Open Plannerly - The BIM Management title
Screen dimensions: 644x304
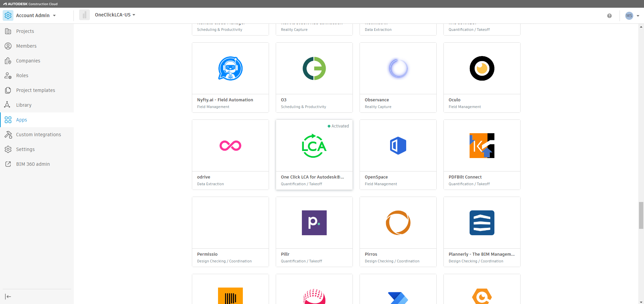482,254
